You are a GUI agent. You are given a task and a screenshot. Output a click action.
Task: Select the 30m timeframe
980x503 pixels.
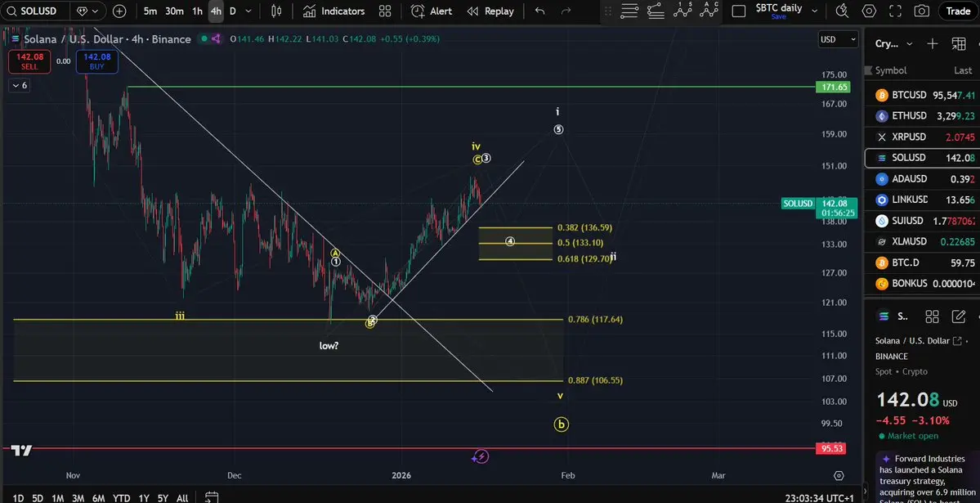coord(174,11)
